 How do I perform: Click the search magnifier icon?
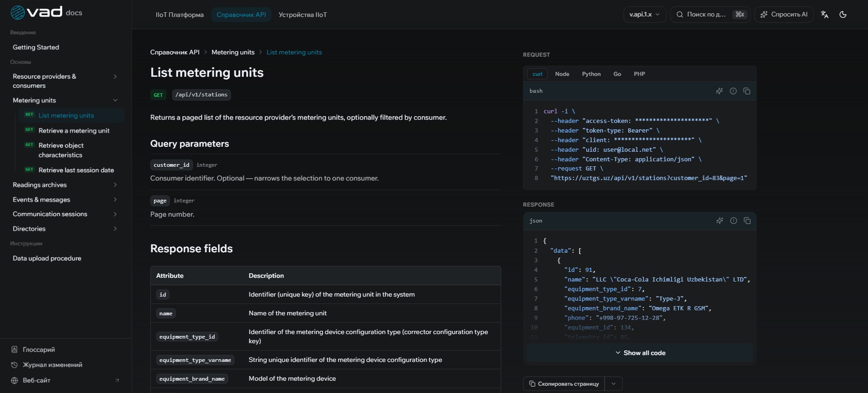680,15
